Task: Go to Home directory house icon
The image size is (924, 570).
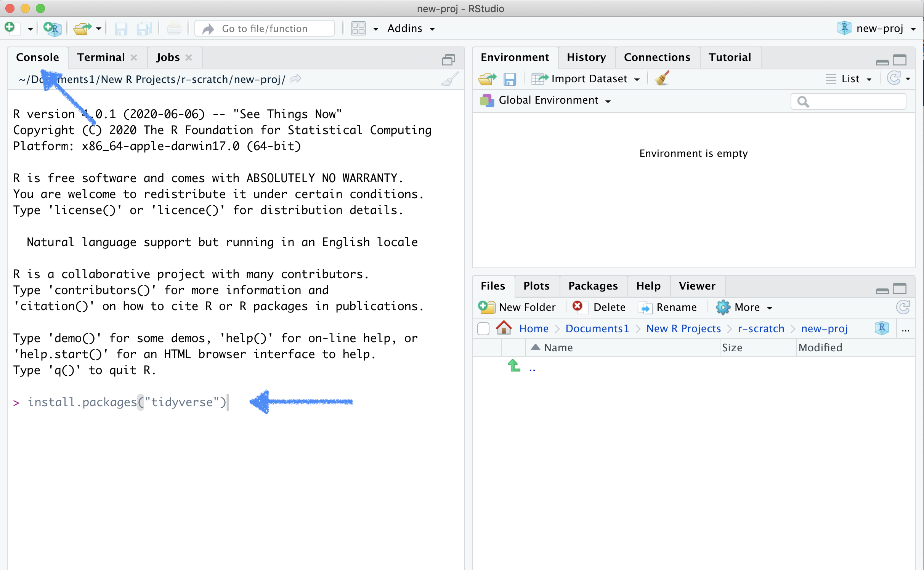Action: 504,328
